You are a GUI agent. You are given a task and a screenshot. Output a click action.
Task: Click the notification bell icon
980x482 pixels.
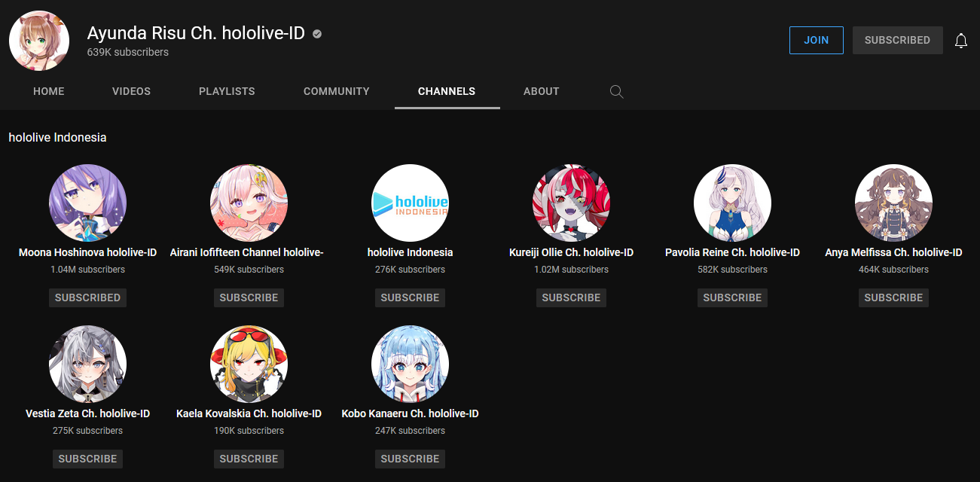[961, 41]
